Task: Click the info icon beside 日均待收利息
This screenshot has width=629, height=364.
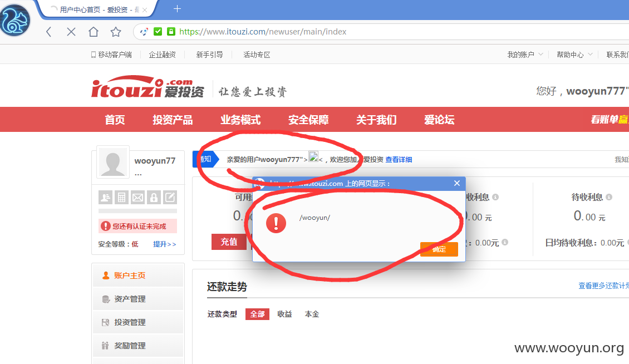Action: [x=628, y=243]
